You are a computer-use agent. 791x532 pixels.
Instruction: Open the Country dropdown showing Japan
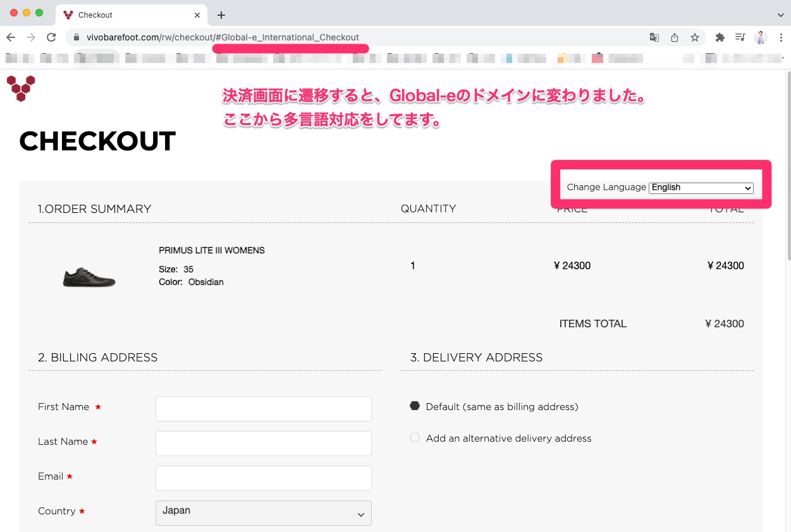pos(264,513)
